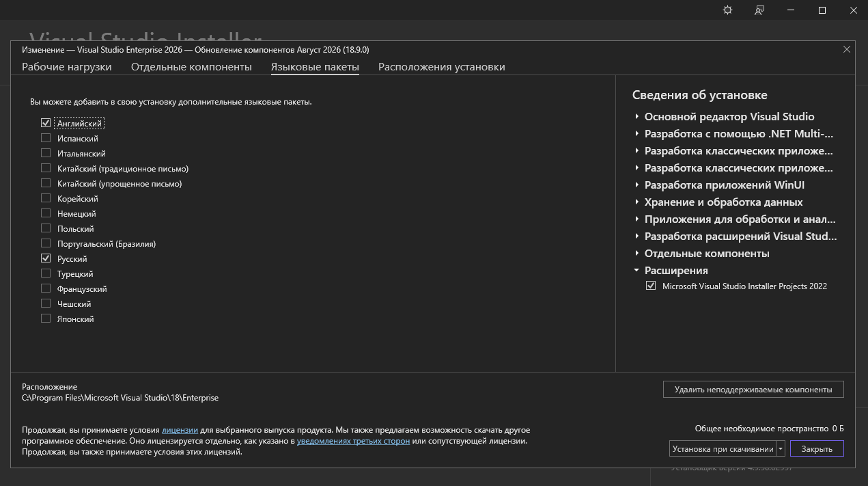
Task: Close the modification dialog with X
Action: point(847,49)
